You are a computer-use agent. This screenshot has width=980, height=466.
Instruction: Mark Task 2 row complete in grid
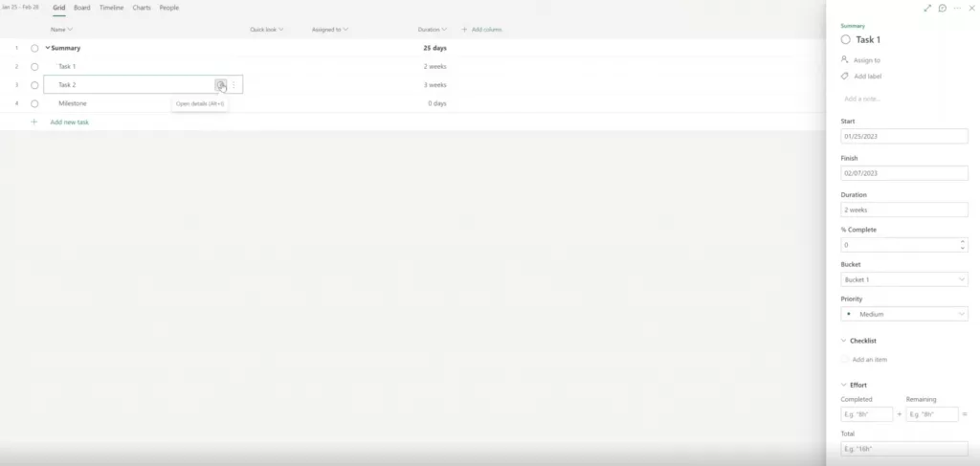click(x=34, y=85)
